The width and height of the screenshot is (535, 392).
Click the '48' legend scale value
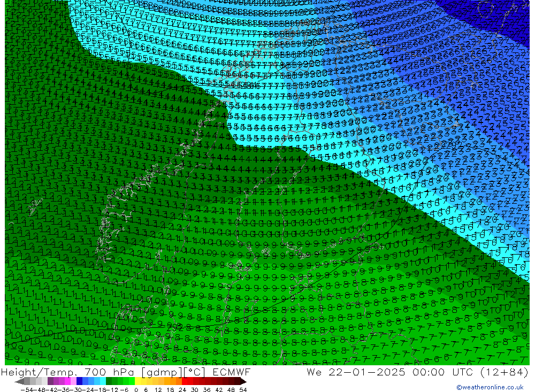(231, 390)
